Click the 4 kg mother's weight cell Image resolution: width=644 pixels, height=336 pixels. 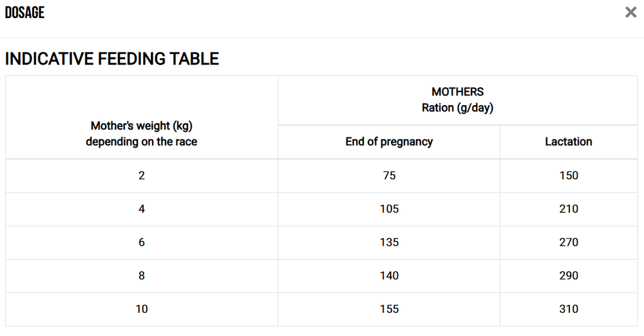(x=142, y=209)
